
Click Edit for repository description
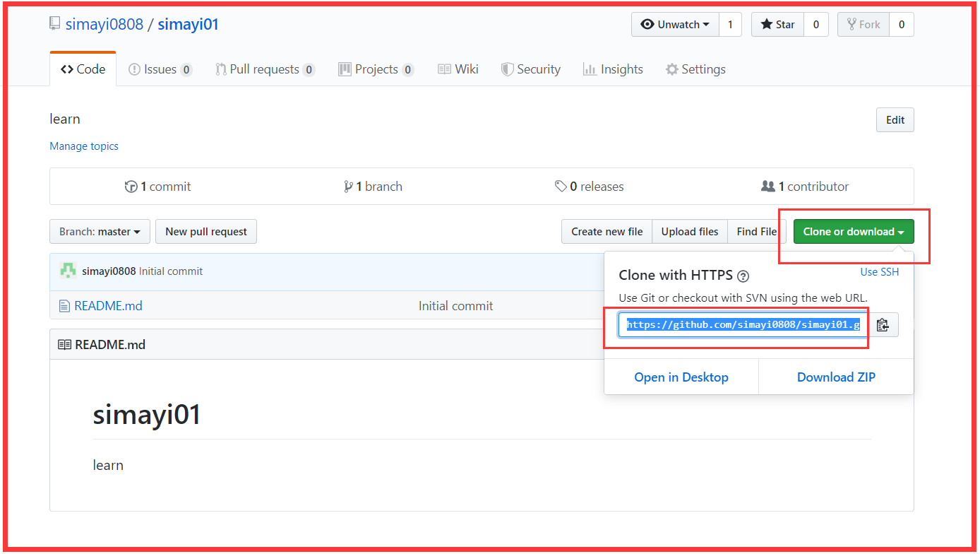(895, 120)
